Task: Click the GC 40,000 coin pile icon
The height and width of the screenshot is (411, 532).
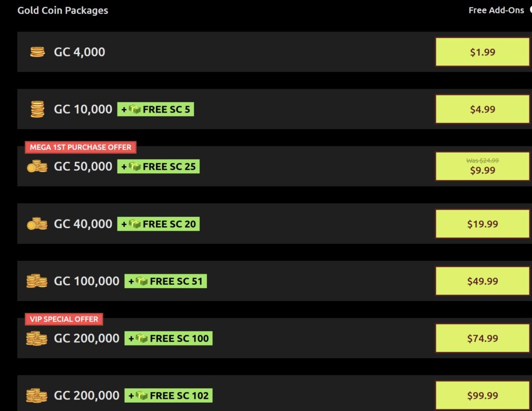Action: [x=37, y=224]
